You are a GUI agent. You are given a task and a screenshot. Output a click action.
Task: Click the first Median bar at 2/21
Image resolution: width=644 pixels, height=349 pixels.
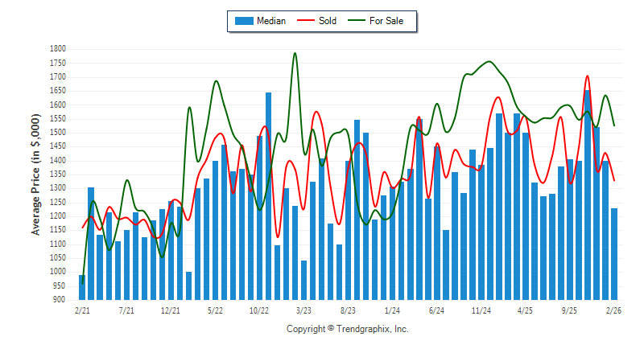pyautogui.click(x=82, y=287)
